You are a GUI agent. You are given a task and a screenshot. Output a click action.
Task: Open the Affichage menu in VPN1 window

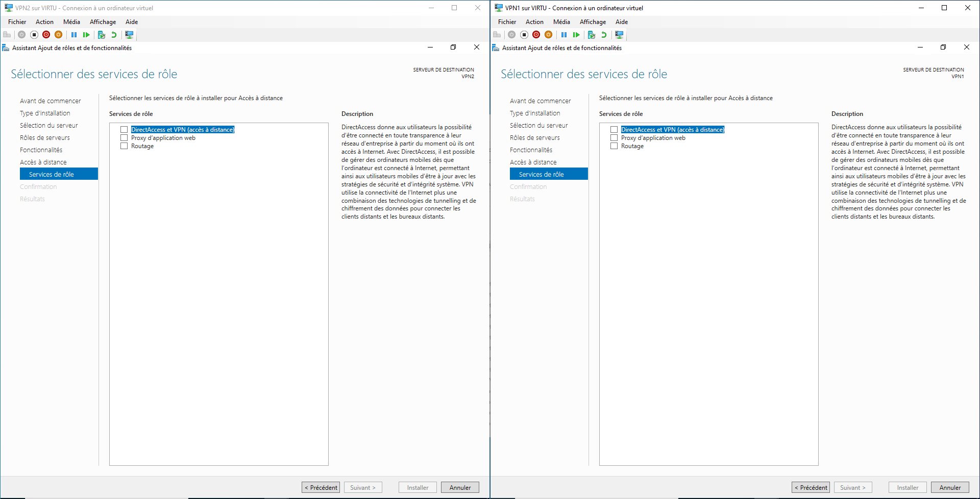593,22
